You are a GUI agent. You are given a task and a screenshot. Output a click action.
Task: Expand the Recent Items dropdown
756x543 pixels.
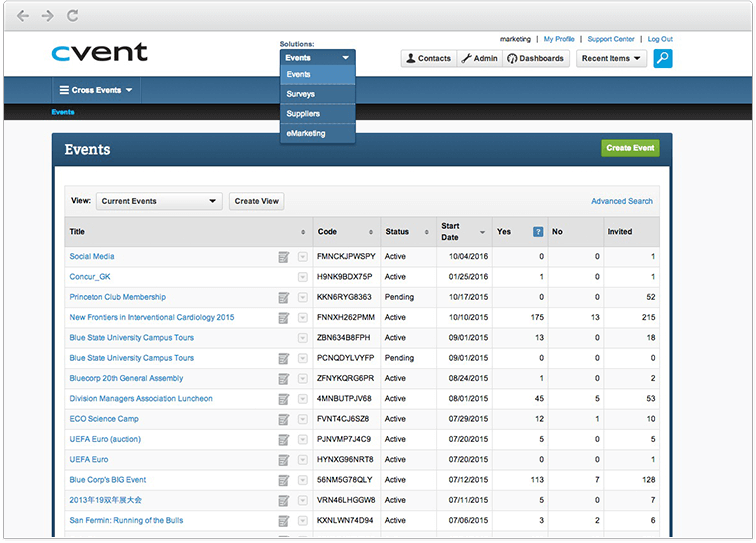coord(611,59)
